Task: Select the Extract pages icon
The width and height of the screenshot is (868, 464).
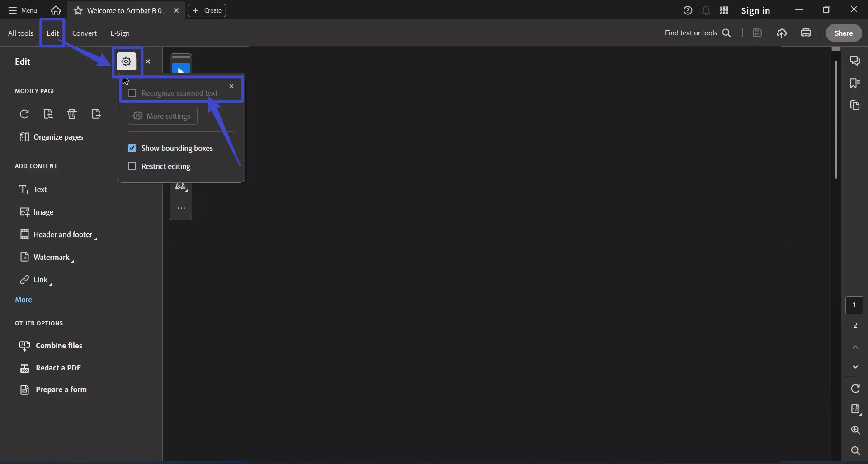Action: coord(96,114)
